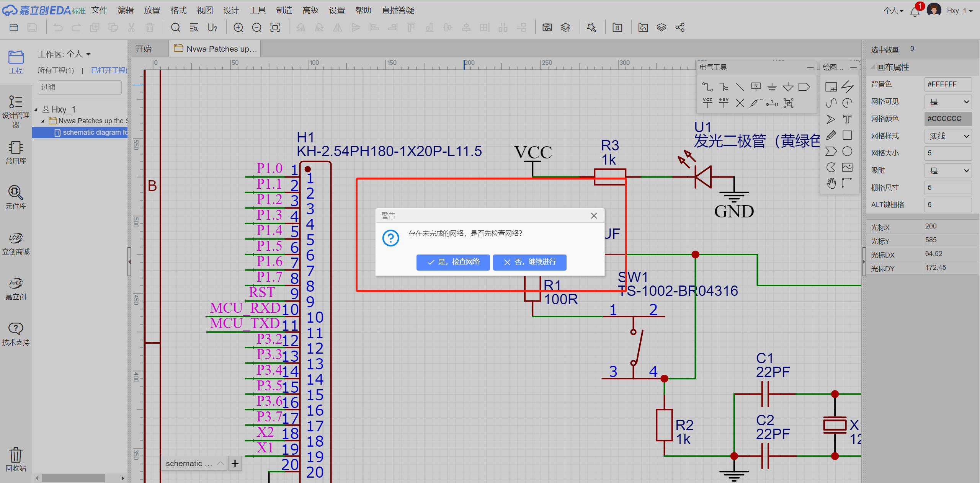The width and height of the screenshot is (980, 483).
Task: Click the 网格颜色 #CCCCCC color field
Action: (x=948, y=119)
